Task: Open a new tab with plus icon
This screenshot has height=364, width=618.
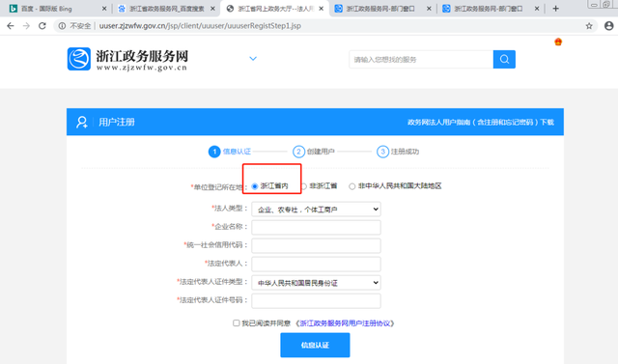Action: pyautogui.click(x=556, y=9)
